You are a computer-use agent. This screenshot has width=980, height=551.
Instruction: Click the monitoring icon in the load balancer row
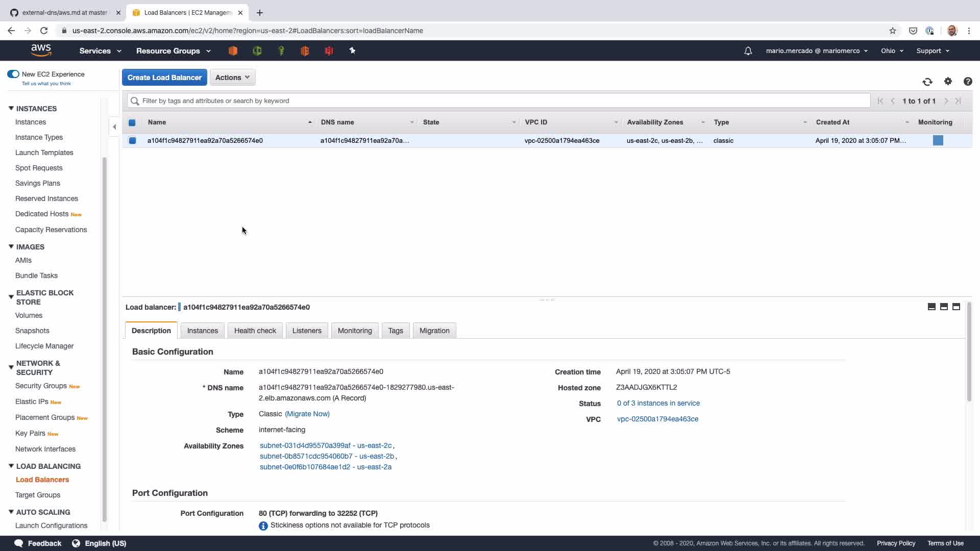tap(938, 140)
